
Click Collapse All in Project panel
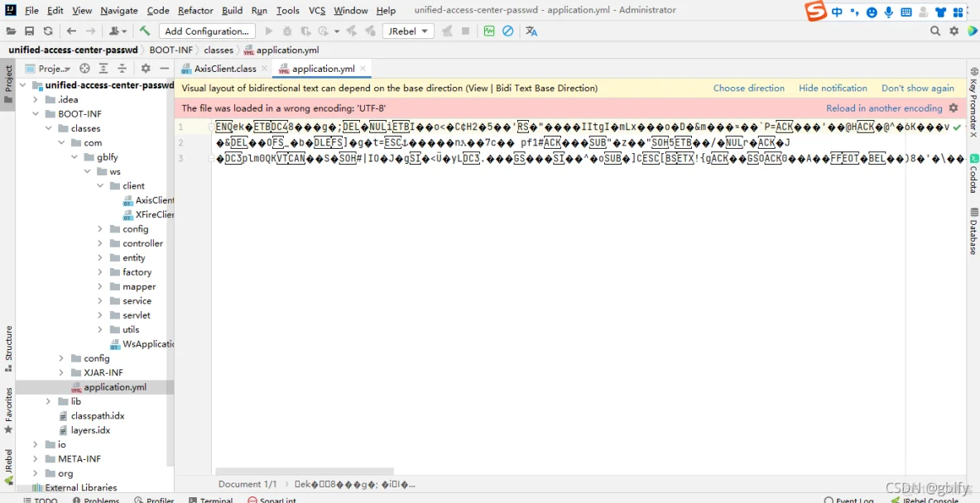click(x=122, y=68)
